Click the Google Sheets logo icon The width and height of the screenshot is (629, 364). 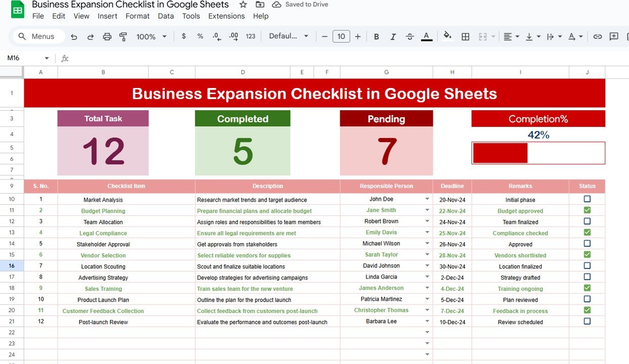[x=18, y=10]
